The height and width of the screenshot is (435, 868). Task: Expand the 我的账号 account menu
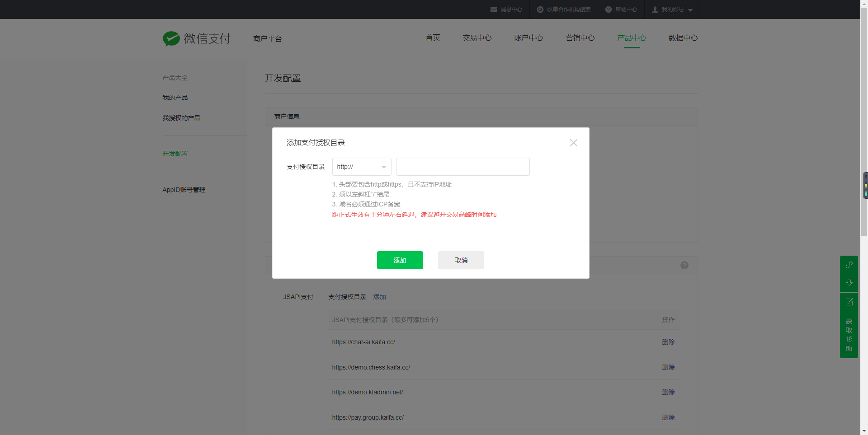pyautogui.click(x=673, y=9)
